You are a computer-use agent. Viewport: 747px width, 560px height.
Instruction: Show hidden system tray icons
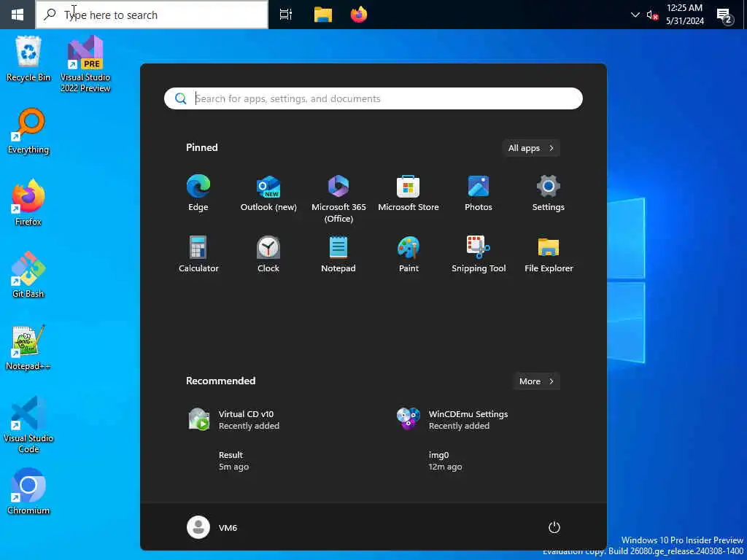(x=635, y=15)
